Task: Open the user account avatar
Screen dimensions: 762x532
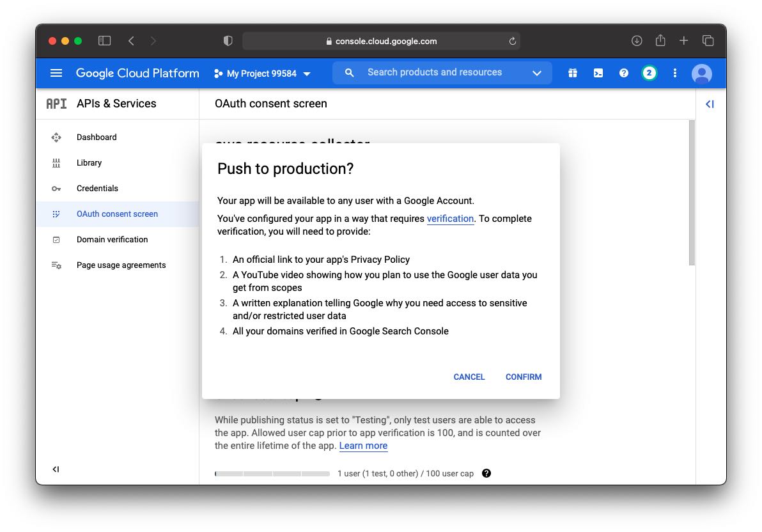Action: [x=701, y=74]
